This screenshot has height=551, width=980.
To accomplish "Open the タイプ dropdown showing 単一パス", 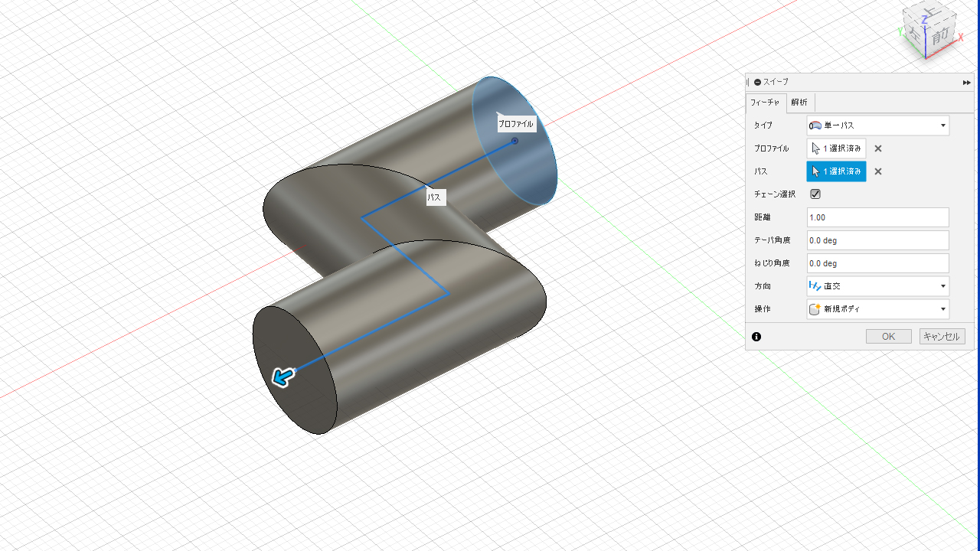I will pyautogui.click(x=877, y=126).
